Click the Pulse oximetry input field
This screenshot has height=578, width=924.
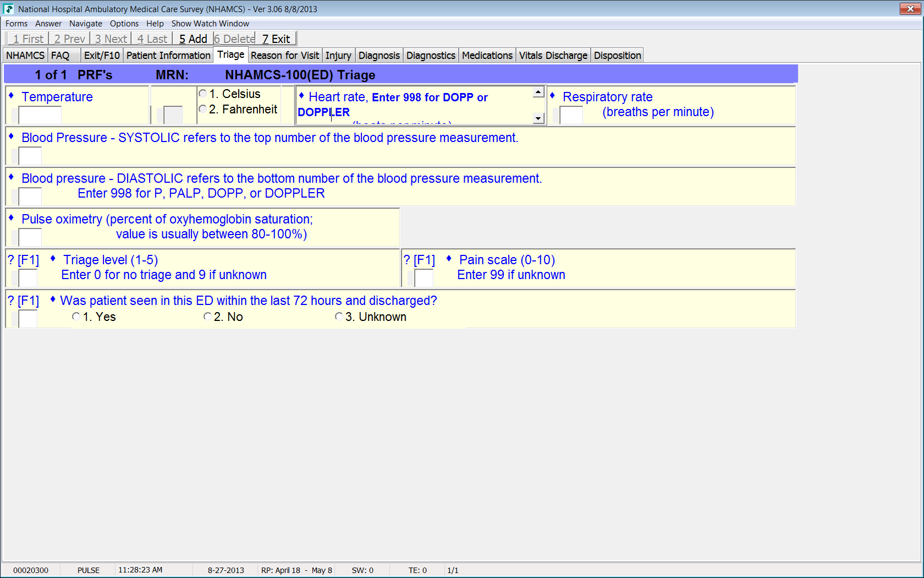click(x=30, y=237)
